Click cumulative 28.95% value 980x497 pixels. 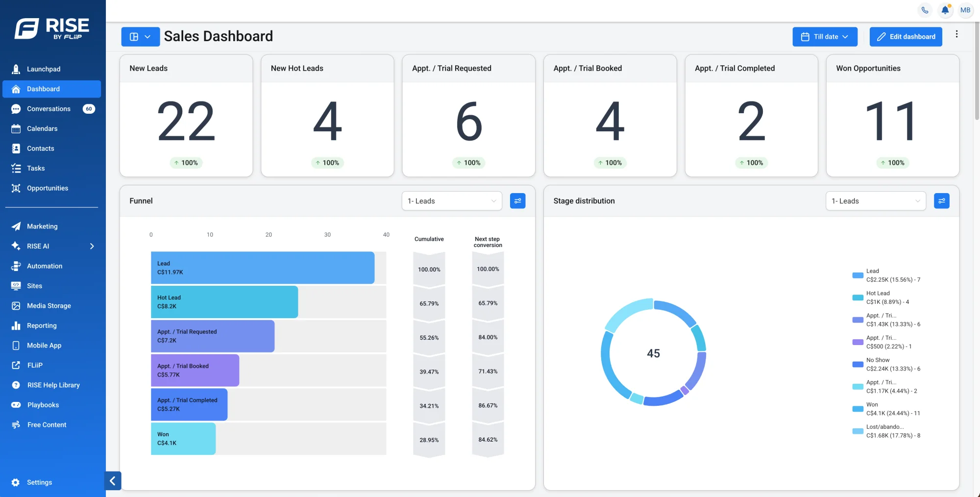(429, 440)
